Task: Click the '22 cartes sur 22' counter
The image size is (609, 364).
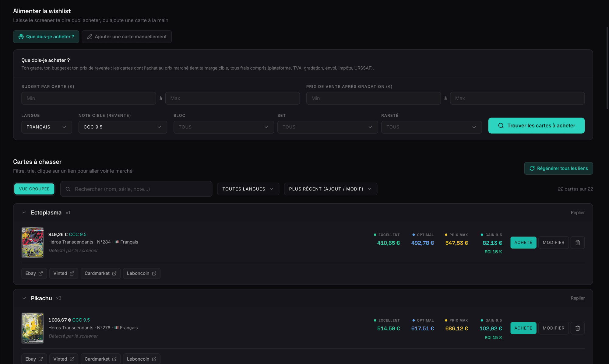Action: coord(575,189)
